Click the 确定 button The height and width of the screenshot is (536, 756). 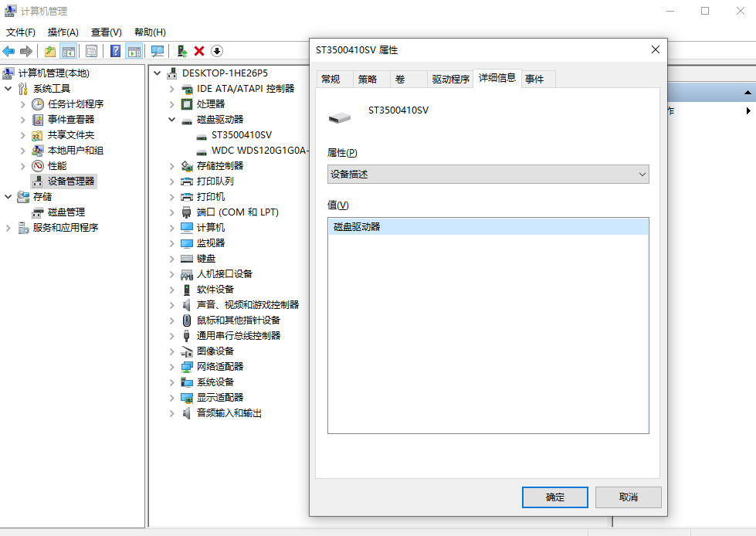554,497
